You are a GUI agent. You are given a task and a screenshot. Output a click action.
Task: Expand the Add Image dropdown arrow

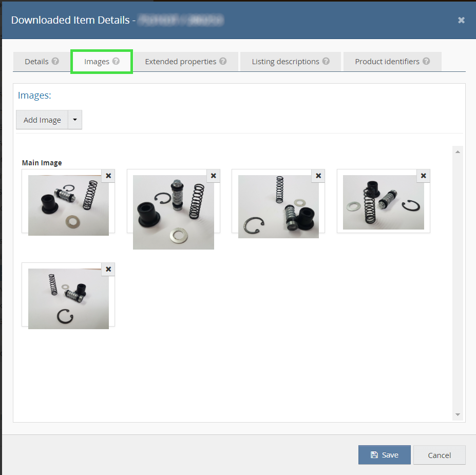pos(75,120)
